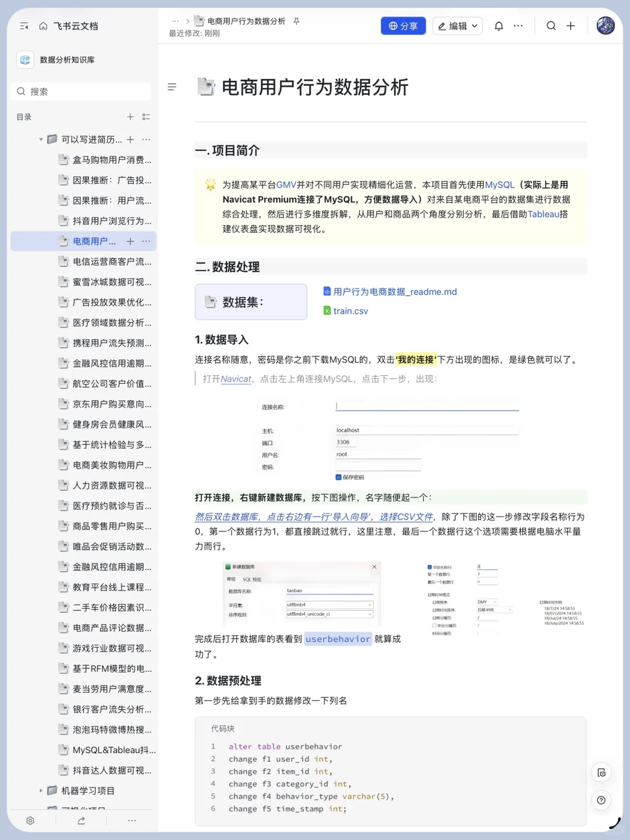This screenshot has width=630, height=840.
Task: Pin the document using pin icon
Action: 296,21
